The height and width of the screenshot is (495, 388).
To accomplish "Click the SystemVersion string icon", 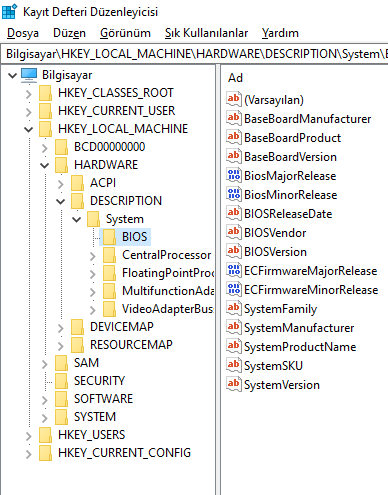I will pos(234,384).
